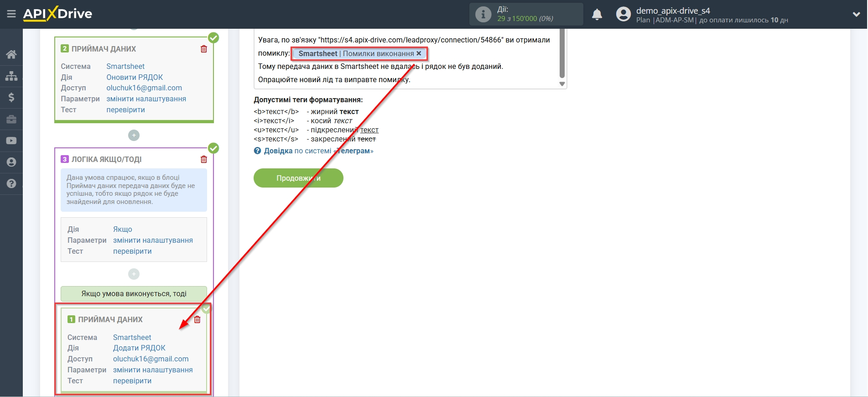
Task: Click the notifications bell icon
Action: (x=597, y=15)
